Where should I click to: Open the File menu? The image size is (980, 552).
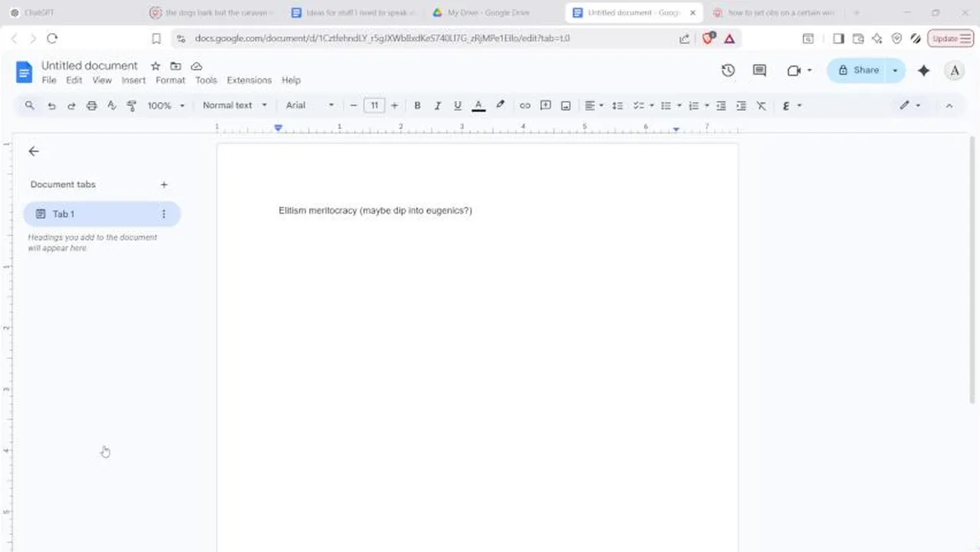pyautogui.click(x=49, y=80)
